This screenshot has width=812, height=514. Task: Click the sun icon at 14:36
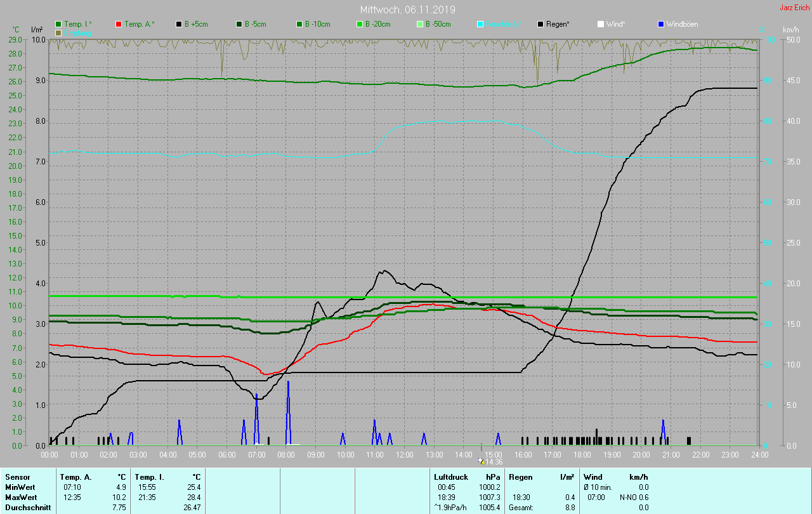pyautogui.click(x=481, y=462)
